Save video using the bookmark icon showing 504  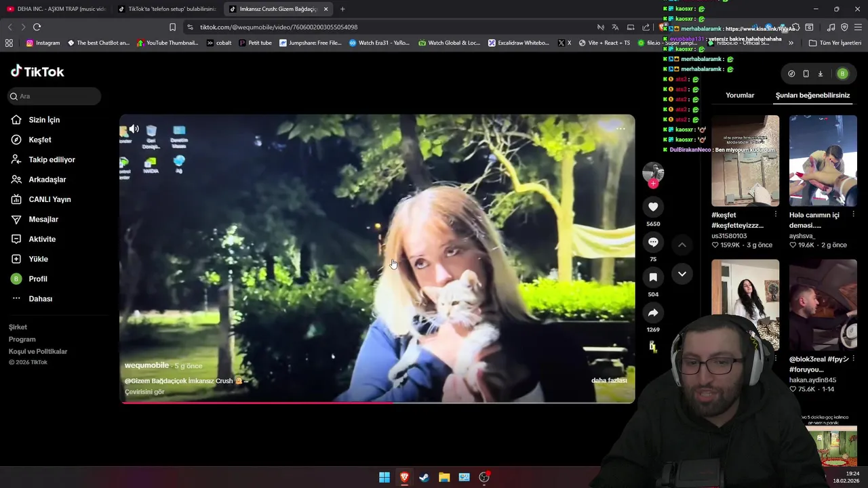tap(653, 277)
